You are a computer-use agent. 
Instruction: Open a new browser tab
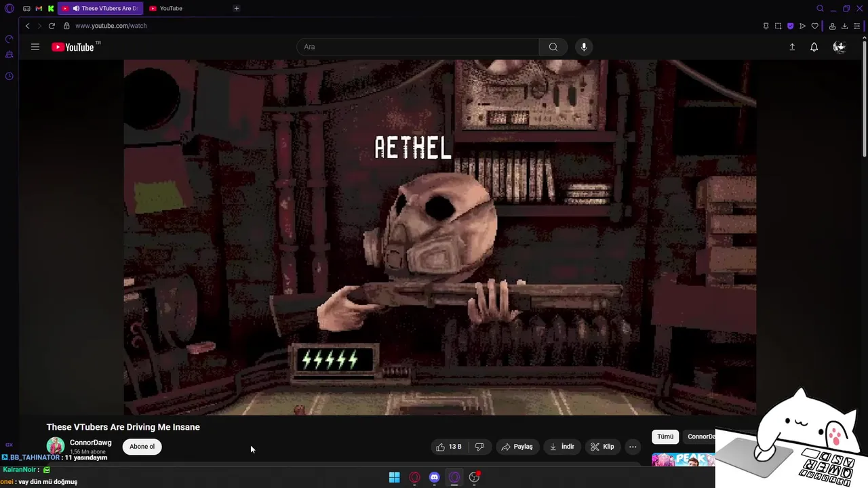[x=236, y=8]
